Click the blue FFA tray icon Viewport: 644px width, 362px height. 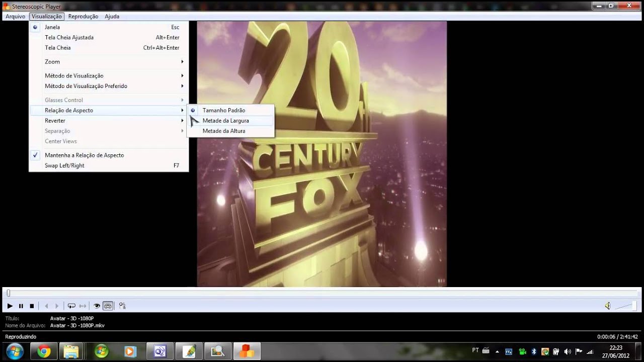[x=509, y=351]
